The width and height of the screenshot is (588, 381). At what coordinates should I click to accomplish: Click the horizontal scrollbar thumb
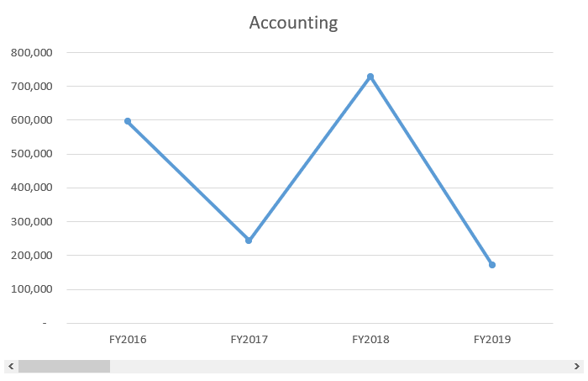click(64, 367)
